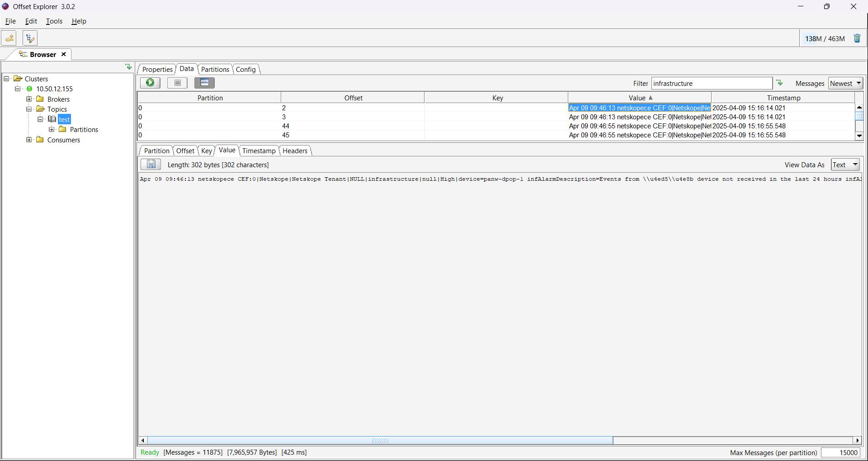Click the Filter field containing infrastructure

point(712,83)
